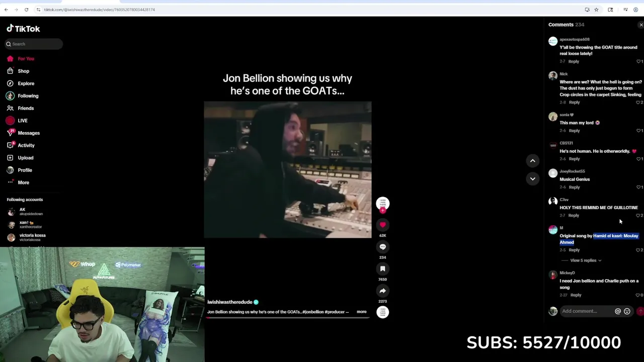Screen dimensions: 644x362
Task: Expand video caption with more
Action: [x=361, y=312]
